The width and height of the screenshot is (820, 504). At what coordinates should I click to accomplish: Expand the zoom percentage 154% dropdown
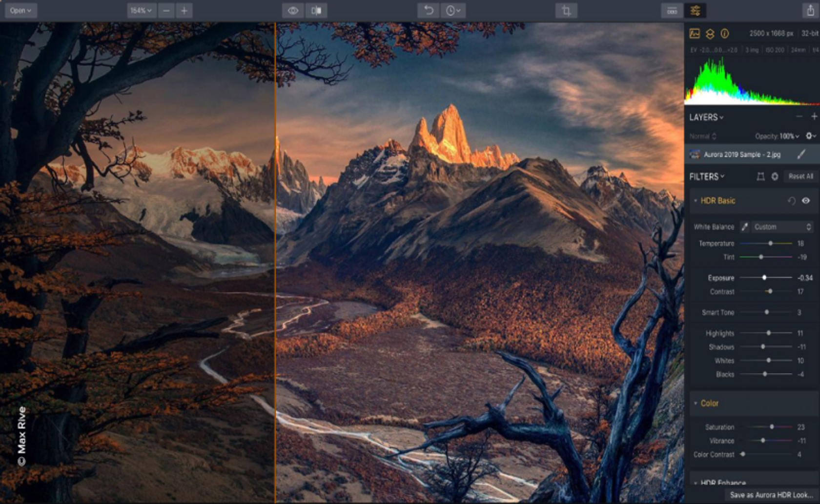(142, 10)
